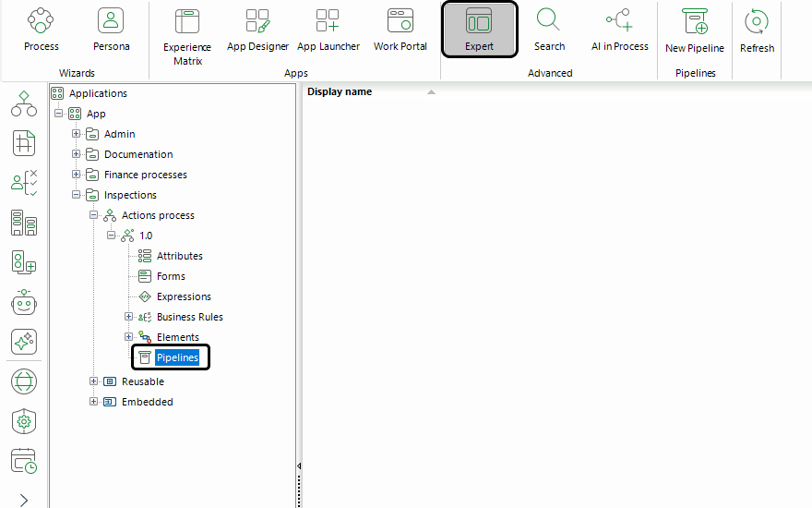The width and height of the screenshot is (812, 508).
Task: Expand the left sidebar with chevron
Action: 24,500
